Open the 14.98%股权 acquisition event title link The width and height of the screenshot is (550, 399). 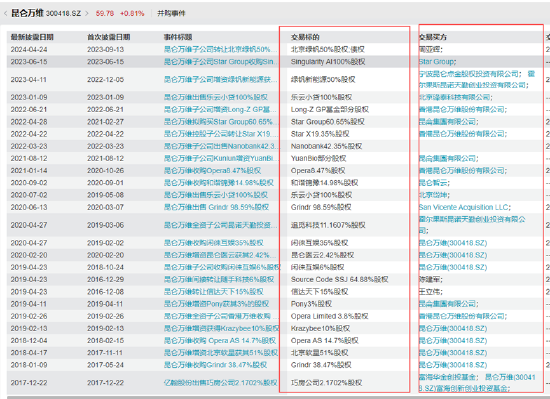pyautogui.click(x=219, y=183)
